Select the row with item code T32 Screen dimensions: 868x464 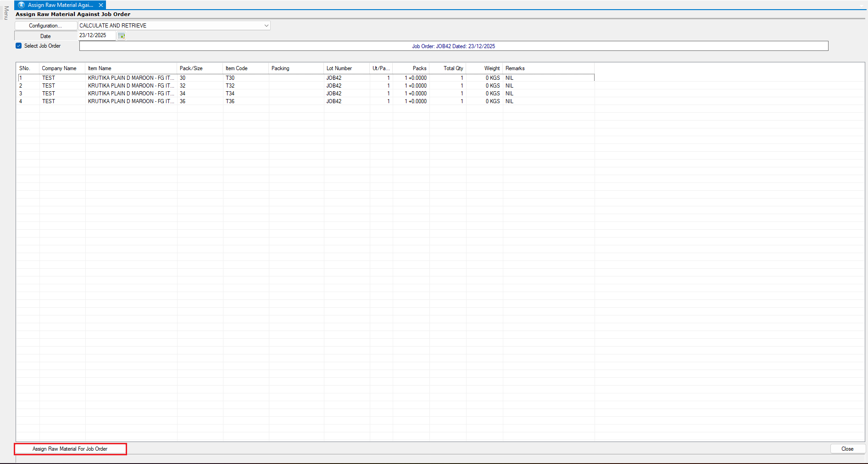click(x=230, y=86)
